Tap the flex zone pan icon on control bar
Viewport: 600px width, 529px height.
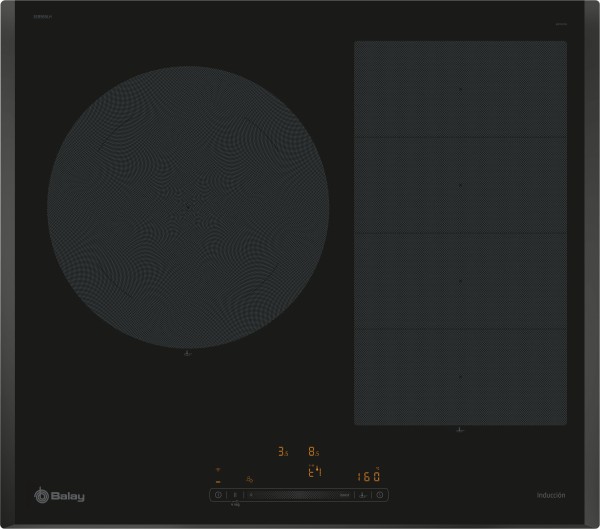[364, 494]
